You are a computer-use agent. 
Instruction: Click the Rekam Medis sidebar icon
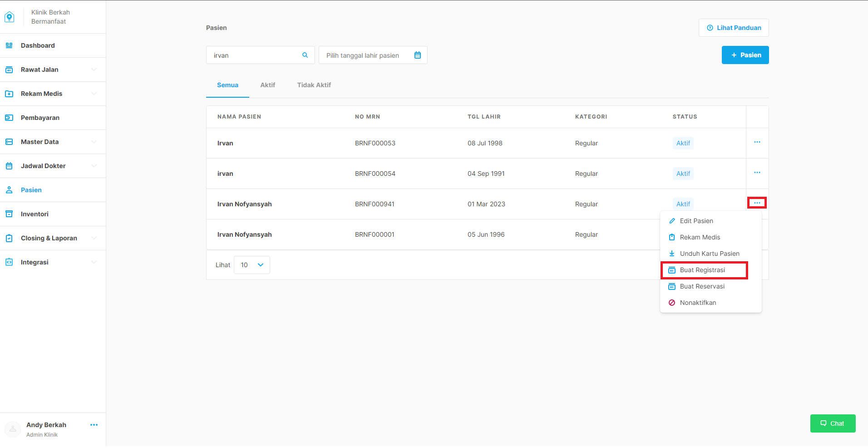coord(9,94)
